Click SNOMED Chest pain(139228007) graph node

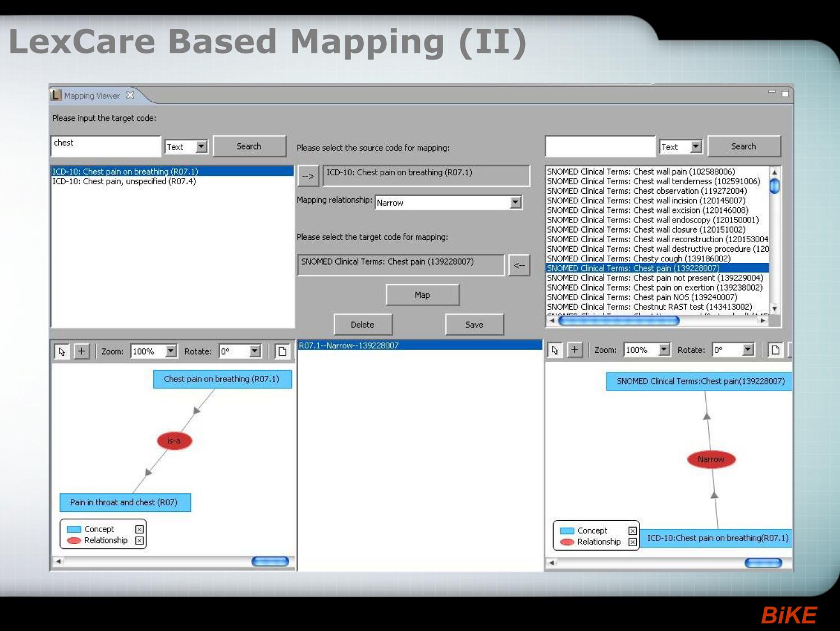[700, 382]
